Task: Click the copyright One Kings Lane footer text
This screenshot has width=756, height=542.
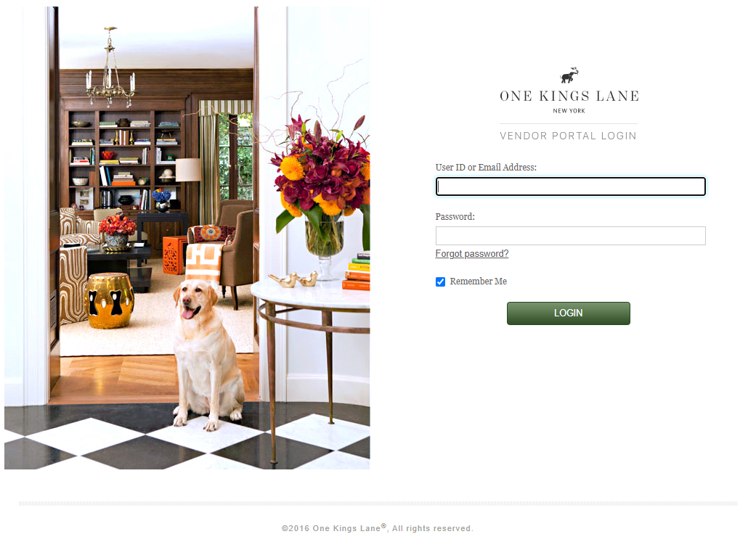Action: [x=378, y=528]
